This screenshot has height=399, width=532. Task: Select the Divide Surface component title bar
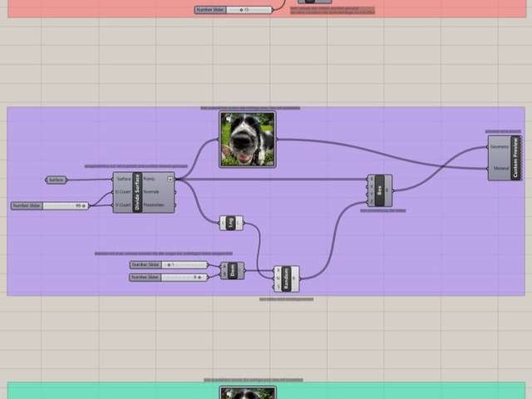(137, 192)
